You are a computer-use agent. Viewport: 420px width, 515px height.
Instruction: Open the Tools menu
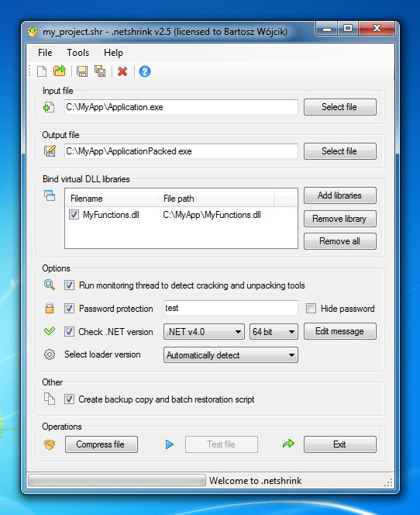pyautogui.click(x=77, y=53)
